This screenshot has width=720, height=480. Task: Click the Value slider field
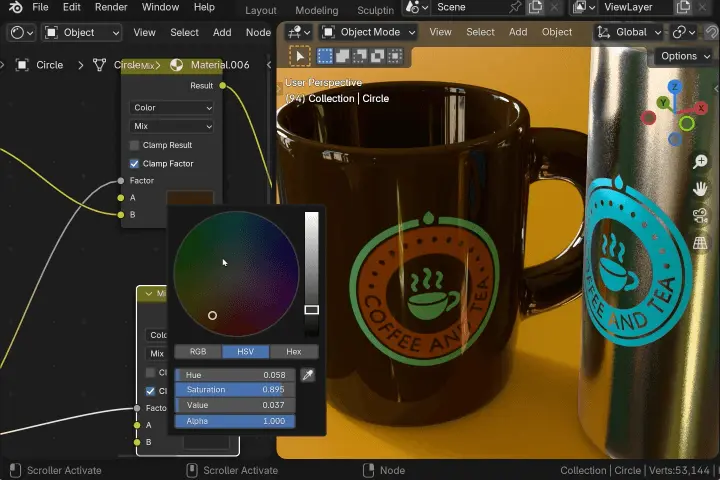[235, 405]
